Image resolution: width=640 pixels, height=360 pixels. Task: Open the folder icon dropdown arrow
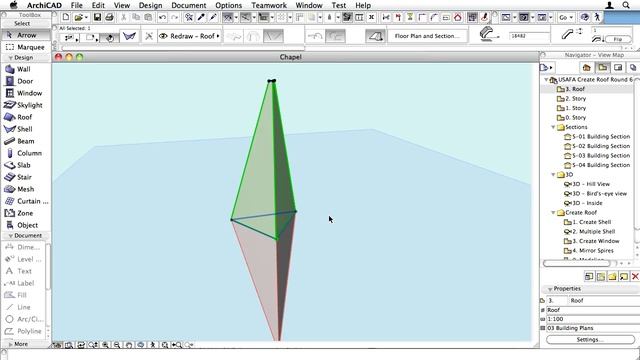click(86, 17)
